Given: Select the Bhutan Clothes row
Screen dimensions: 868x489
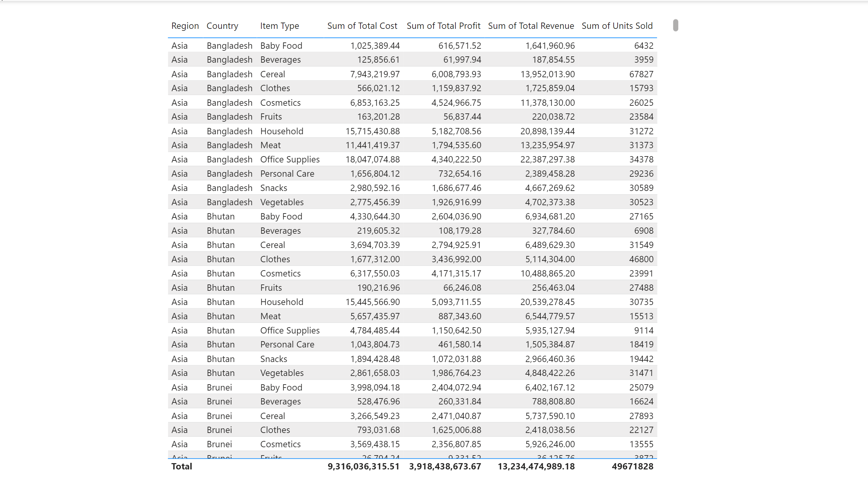Looking at the screenshot, I should coord(412,259).
